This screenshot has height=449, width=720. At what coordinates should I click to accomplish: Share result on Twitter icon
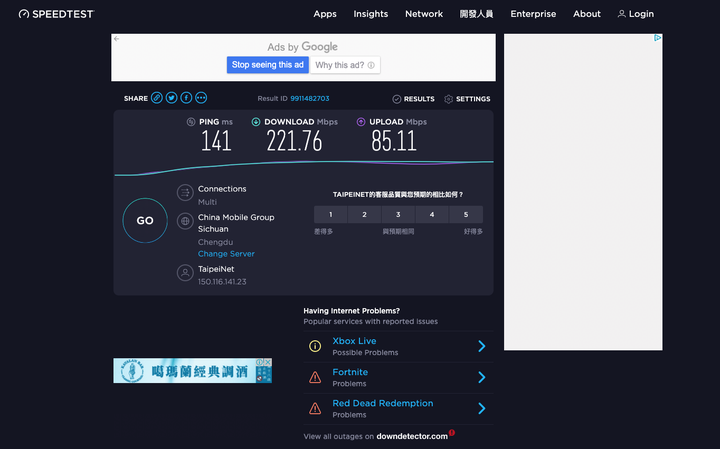[171, 98]
